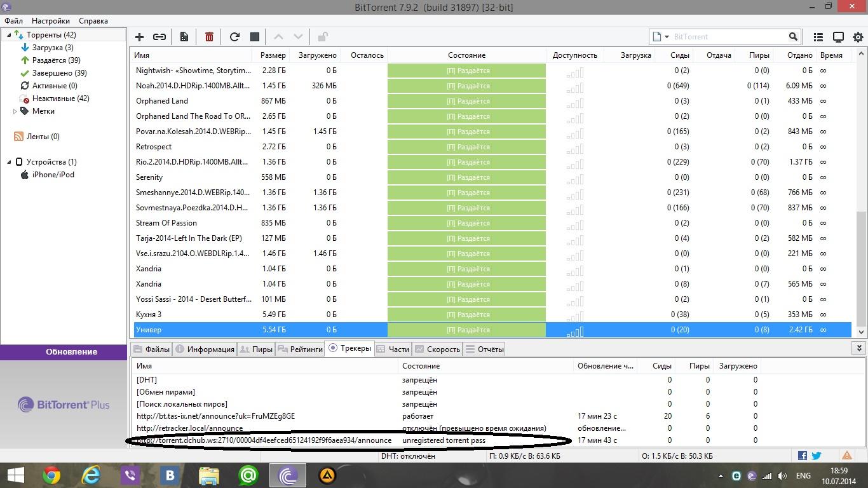Screen dimensions: 868x488
Task: Click the Serenity torrent progress bar
Action: [x=466, y=177]
